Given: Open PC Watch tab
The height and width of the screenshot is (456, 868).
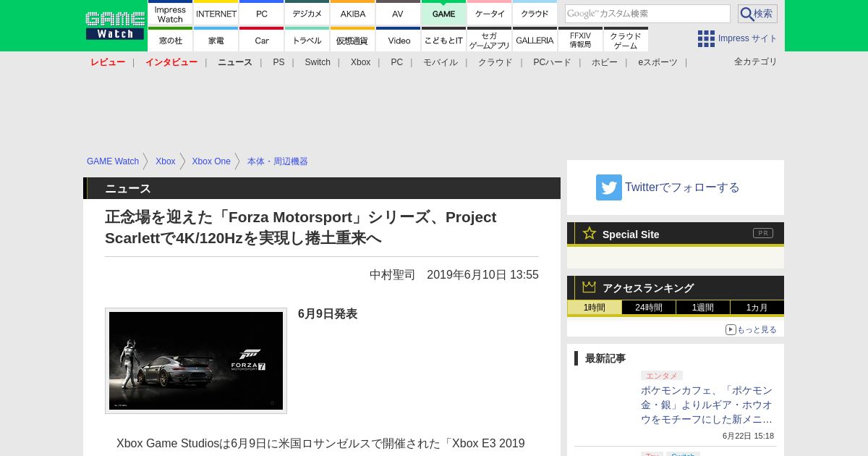Looking at the screenshot, I should pos(262,12).
